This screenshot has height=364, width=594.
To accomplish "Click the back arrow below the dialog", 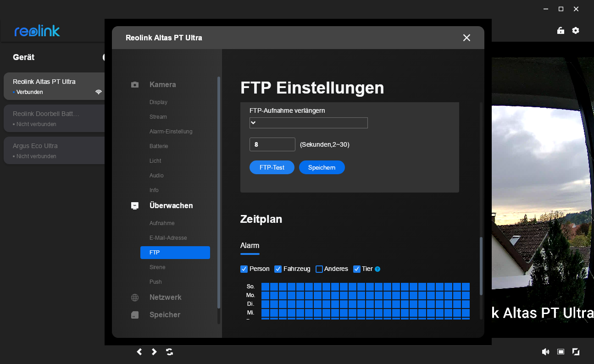I will (139, 352).
